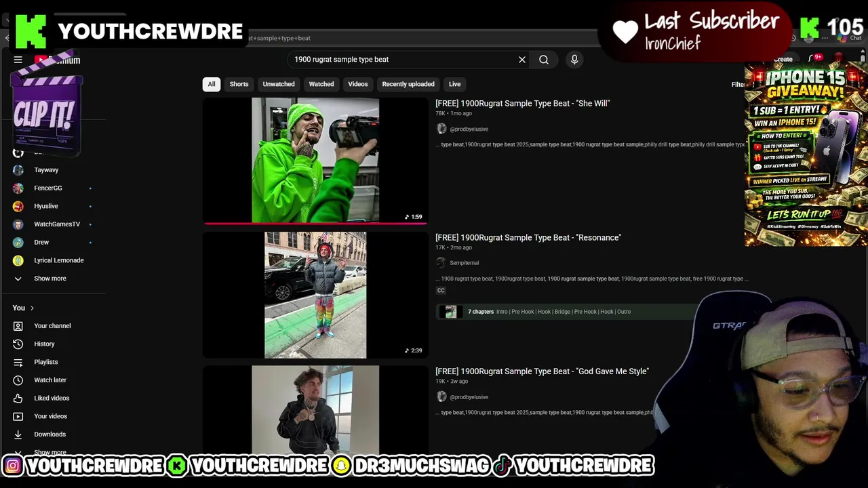Expand the 7 chapters row
This screenshot has height=488, width=868.
pyautogui.click(x=566, y=312)
